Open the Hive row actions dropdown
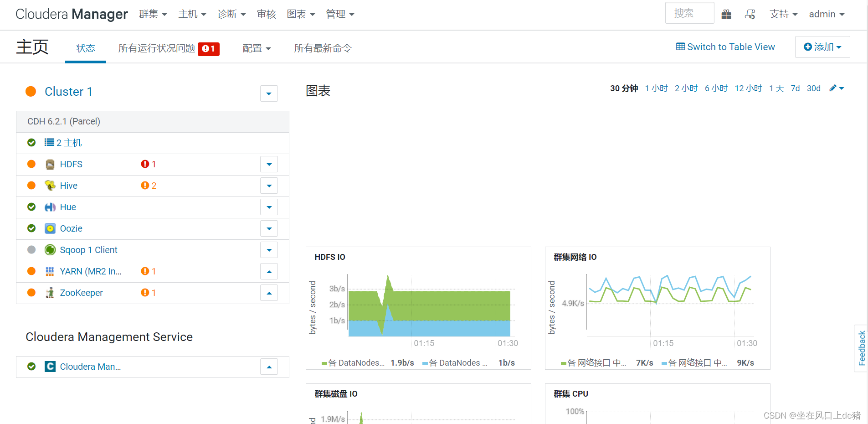The width and height of the screenshot is (868, 424). [x=269, y=186]
